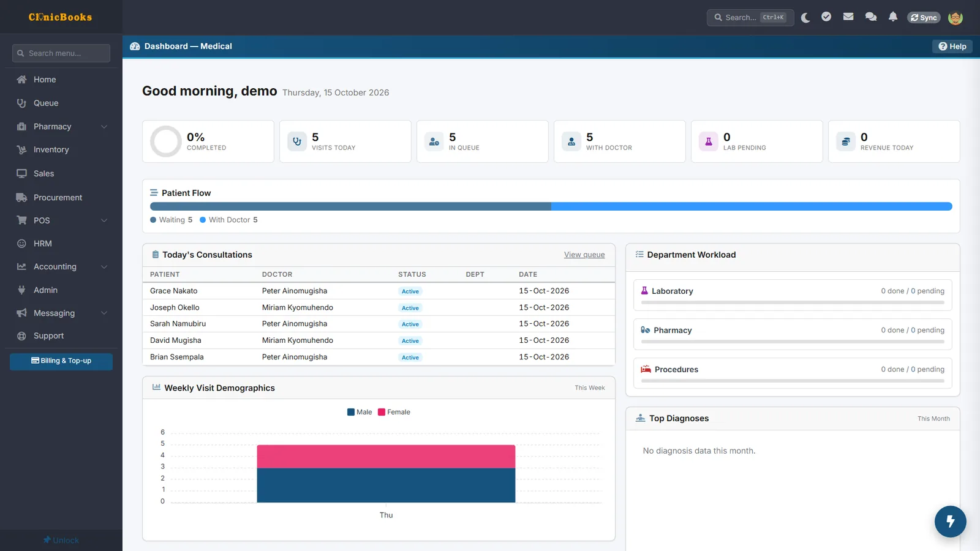Click the In Queue person icon
Screen dimensions: 980x551
pos(434,141)
